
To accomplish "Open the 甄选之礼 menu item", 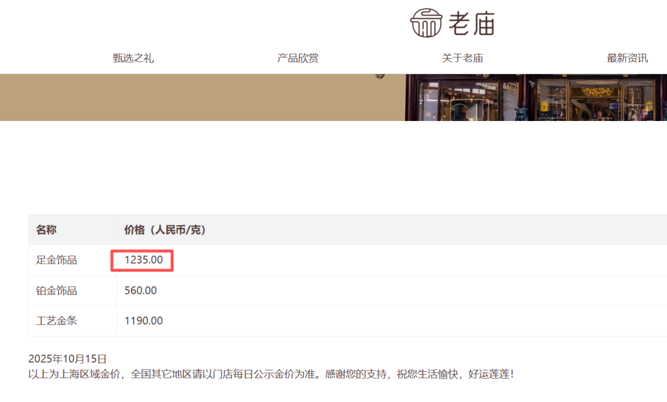I will coord(133,58).
